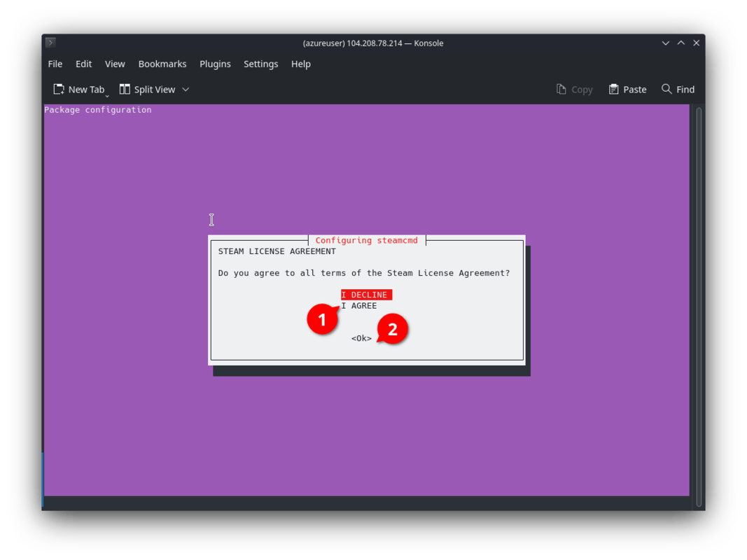Select the I DECLINE option
Image resolution: width=747 pixels, height=560 pixels.
coord(365,295)
